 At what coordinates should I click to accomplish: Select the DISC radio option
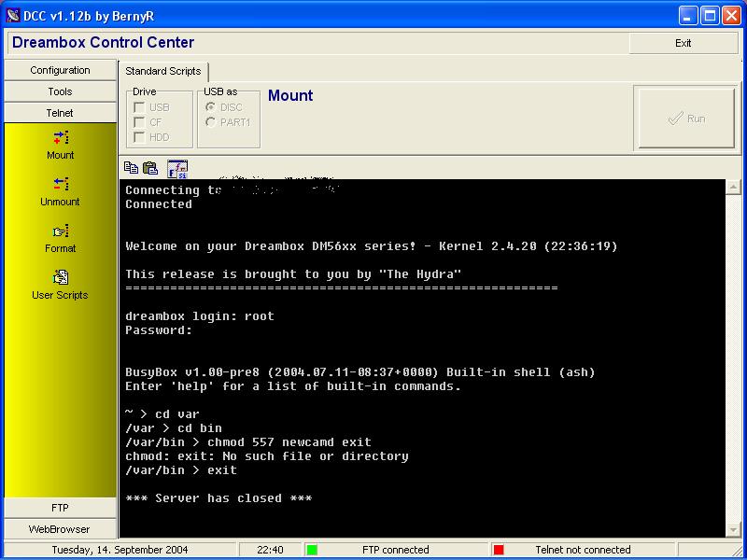click(210, 107)
